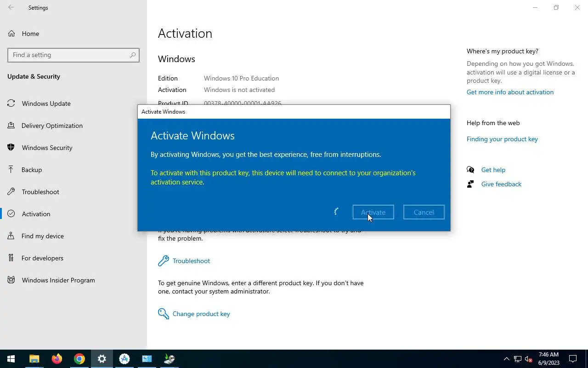Click the Windows Insider cat icon
Image resolution: width=588 pixels, height=368 pixels.
click(x=11, y=280)
